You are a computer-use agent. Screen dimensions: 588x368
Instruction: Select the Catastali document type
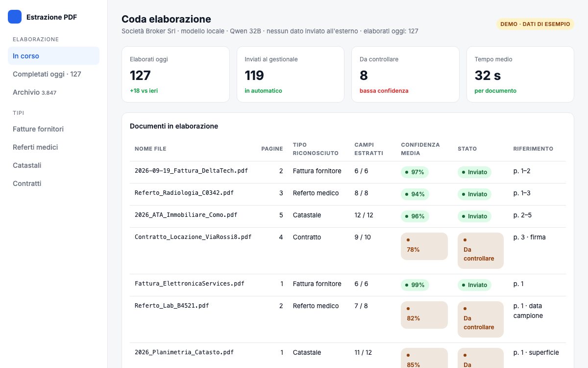coord(53,165)
